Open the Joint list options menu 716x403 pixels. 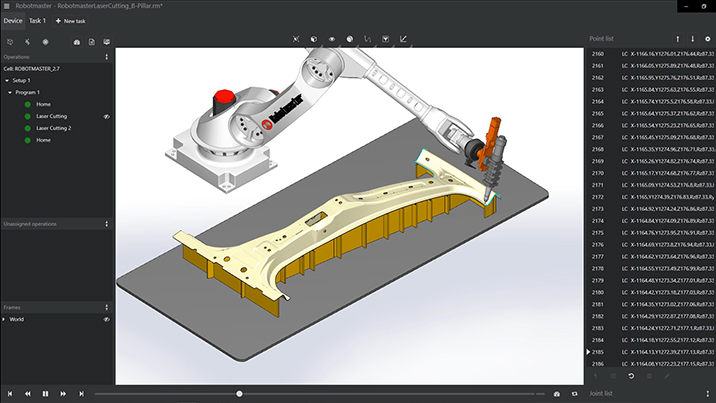pyautogui.click(x=708, y=393)
